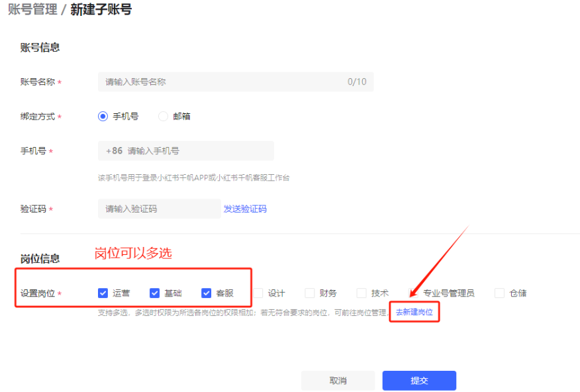
Task: Uncheck the 运营 role checkbox
Action: (x=103, y=293)
